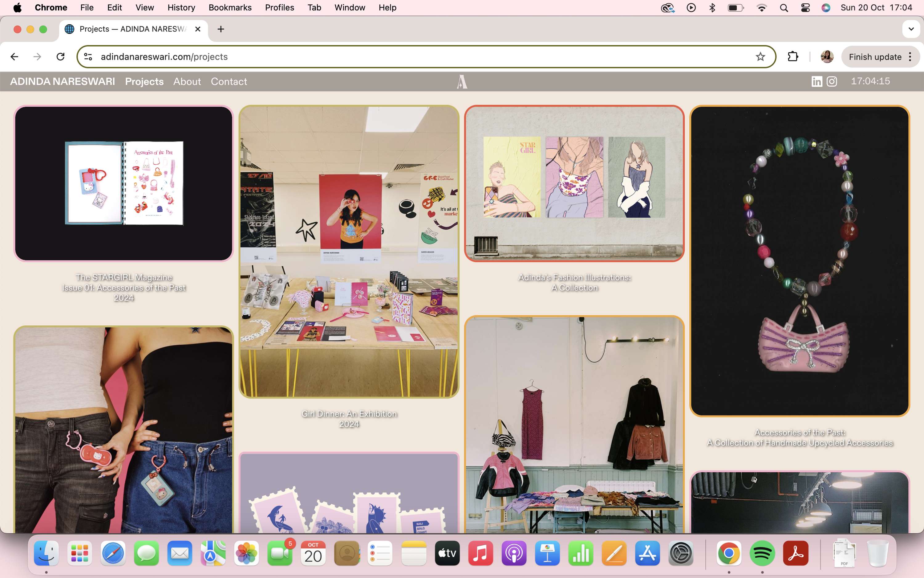Click 'The STARGIRL Magazine' caption text
This screenshot has width=924, height=578.
[x=124, y=277]
